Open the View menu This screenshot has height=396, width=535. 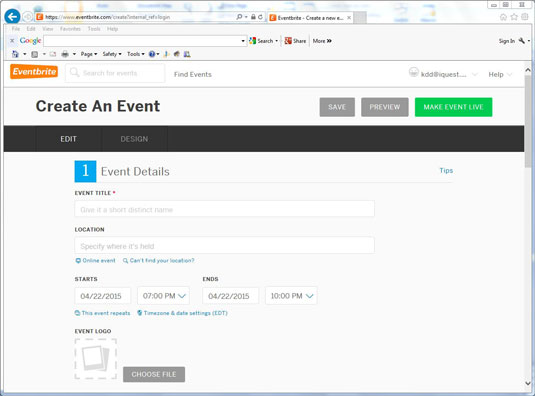(48, 29)
